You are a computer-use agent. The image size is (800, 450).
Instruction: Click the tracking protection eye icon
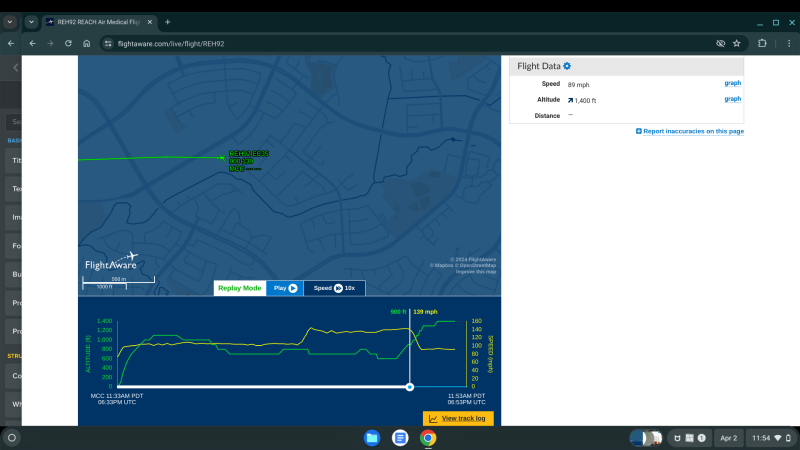(720, 44)
